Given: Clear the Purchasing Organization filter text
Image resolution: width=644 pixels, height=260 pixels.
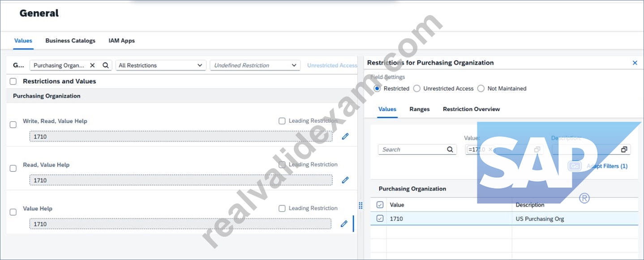Looking at the screenshot, I should 92,65.
